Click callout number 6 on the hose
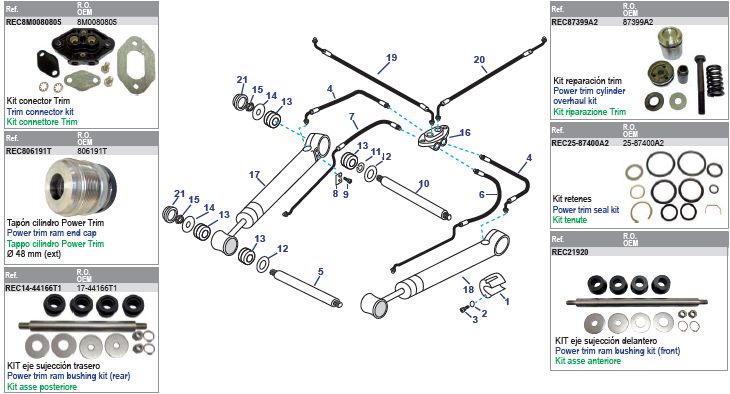The height and width of the screenshot is (394, 730). click(x=482, y=195)
